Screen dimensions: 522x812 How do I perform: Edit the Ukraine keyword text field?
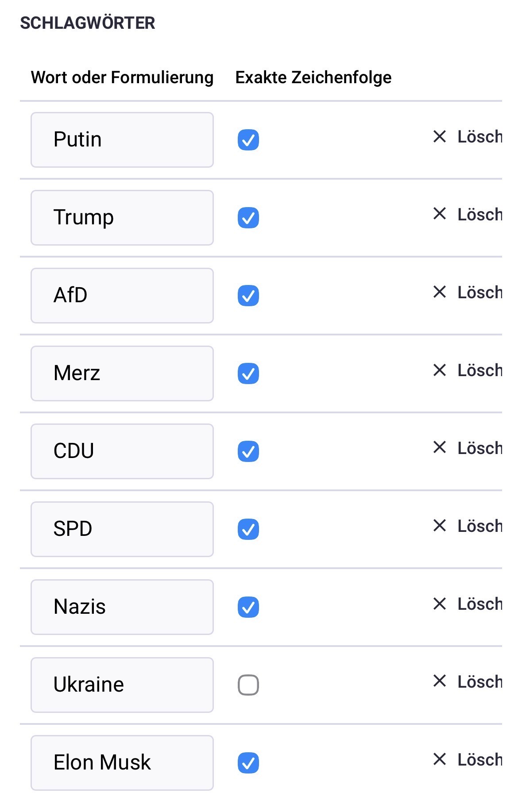(122, 685)
